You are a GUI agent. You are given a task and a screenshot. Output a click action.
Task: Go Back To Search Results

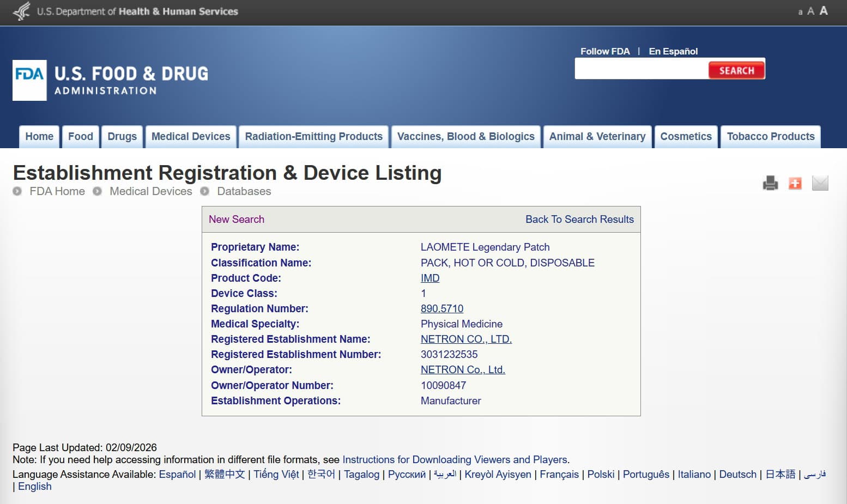click(579, 219)
